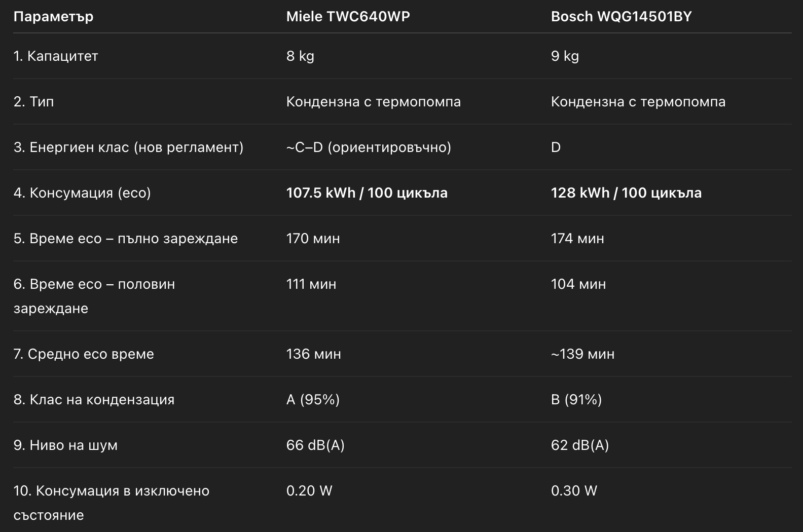
Task: Click the Miele TWC640WP column header
Action: (348, 17)
